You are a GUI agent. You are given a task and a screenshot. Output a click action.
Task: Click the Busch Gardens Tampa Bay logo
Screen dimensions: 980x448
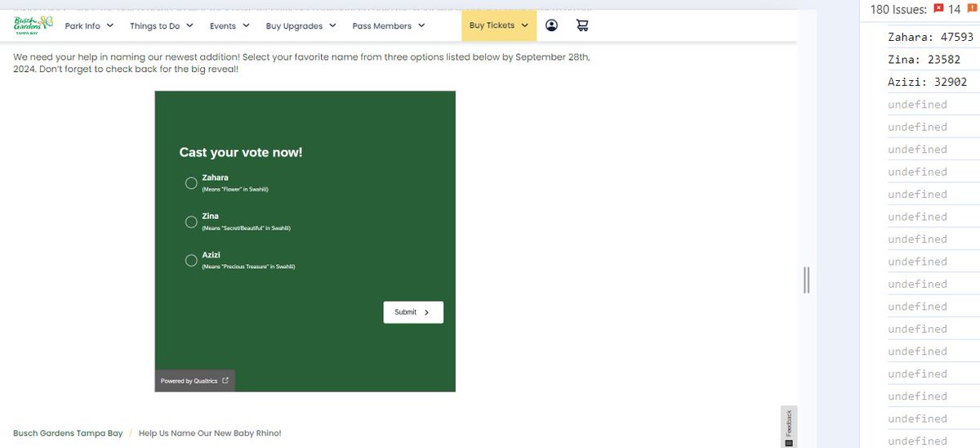click(x=33, y=25)
